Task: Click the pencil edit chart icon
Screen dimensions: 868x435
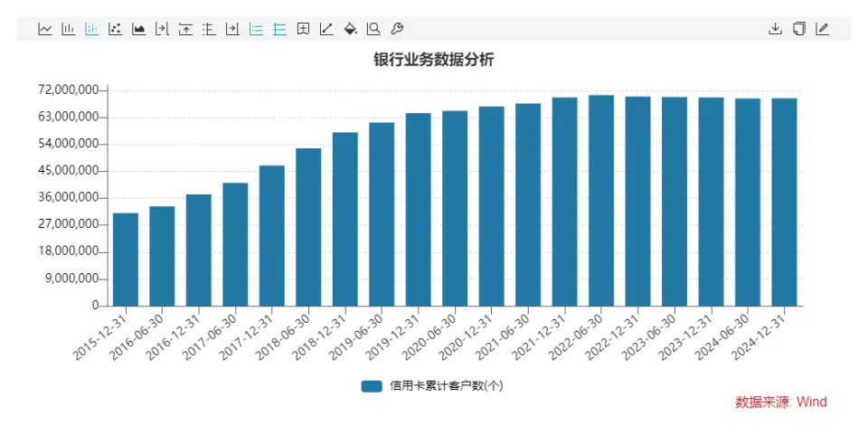Action: [823, 29]
